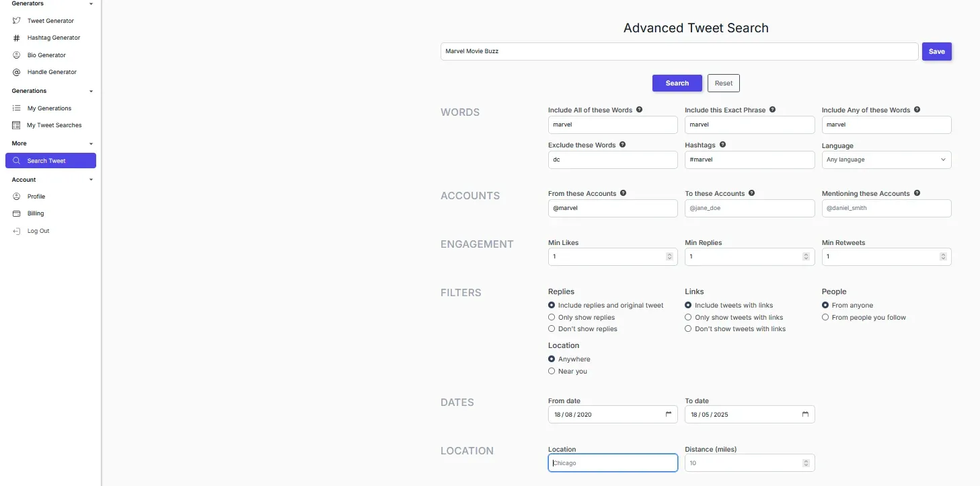Open Handle Generator link
This screenshot has height=486, width=980.
tap(50, 72)
